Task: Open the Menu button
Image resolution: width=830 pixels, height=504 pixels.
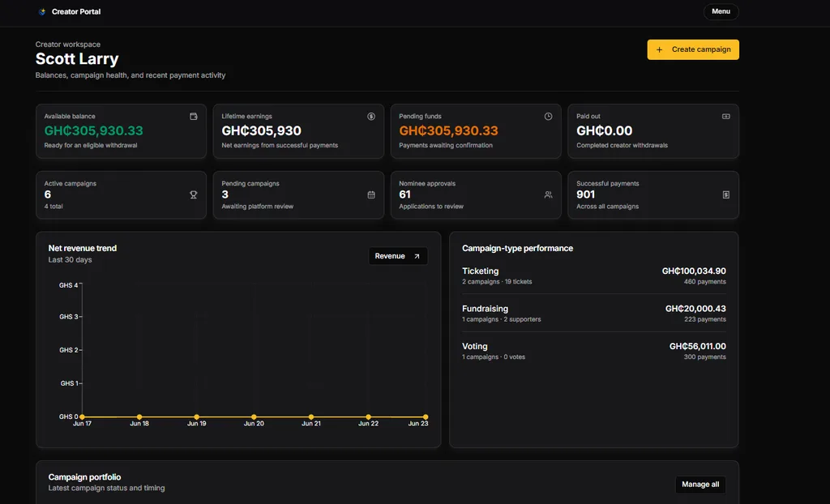Action: 721,11
